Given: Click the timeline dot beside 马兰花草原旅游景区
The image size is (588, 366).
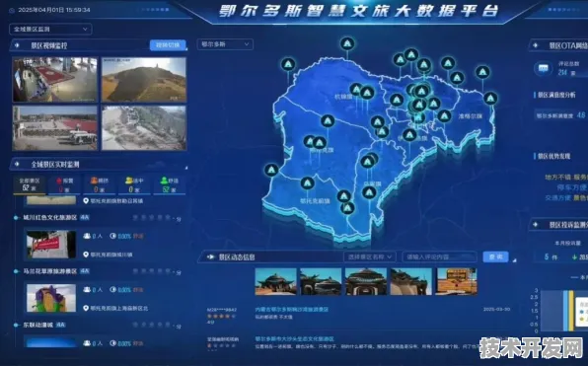Looking at the screenshot, I should [x=16, y=271].
